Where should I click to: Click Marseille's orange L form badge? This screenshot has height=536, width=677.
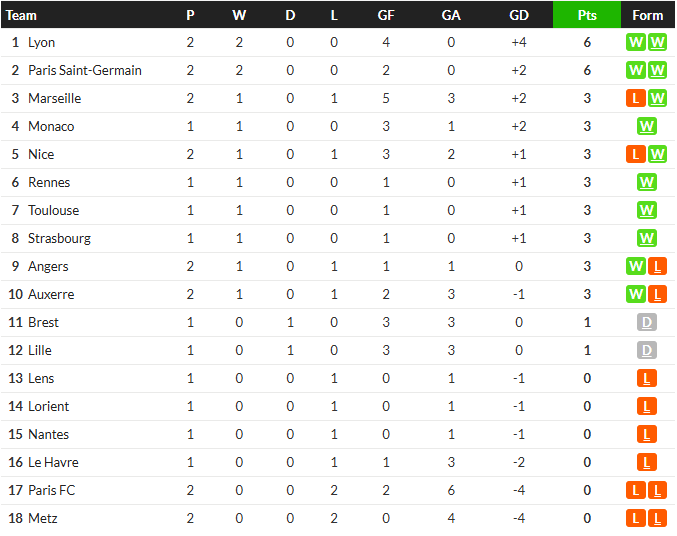pos(636,98)
